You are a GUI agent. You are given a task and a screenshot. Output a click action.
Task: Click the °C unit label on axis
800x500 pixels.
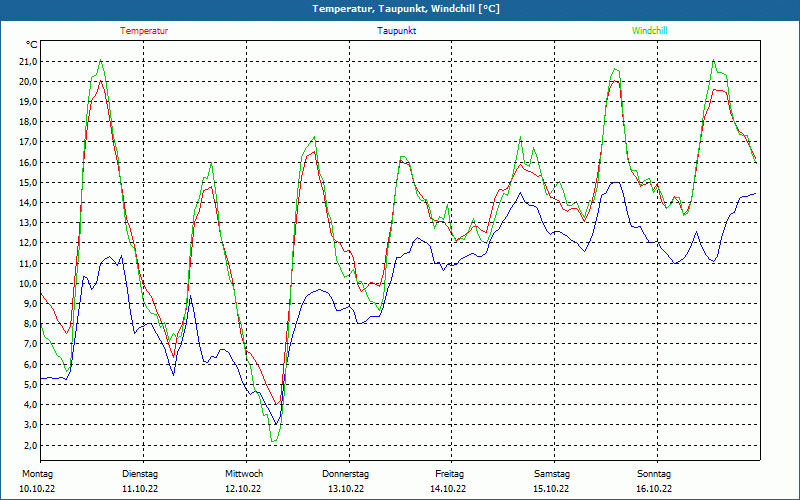31,45
